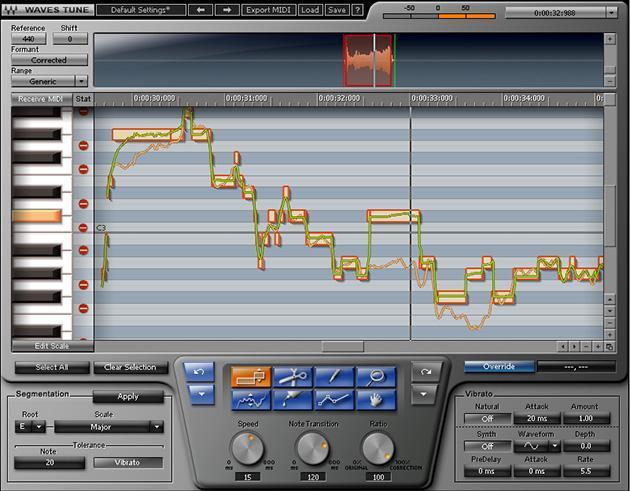Open the Root note dropdown

coord(31,427)
